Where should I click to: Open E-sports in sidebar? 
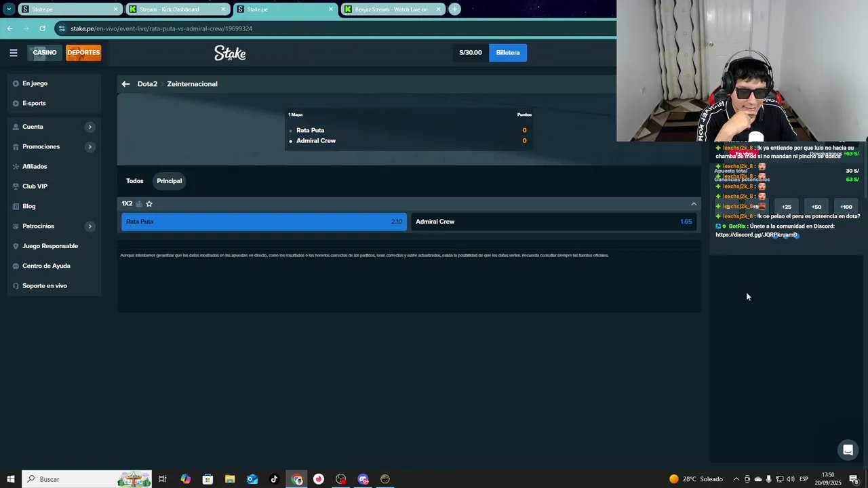point(34,103)
